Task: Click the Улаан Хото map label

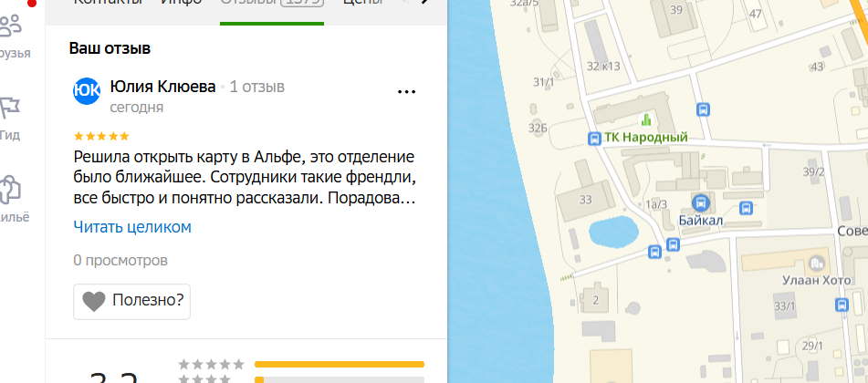Action: coord(817,281)
